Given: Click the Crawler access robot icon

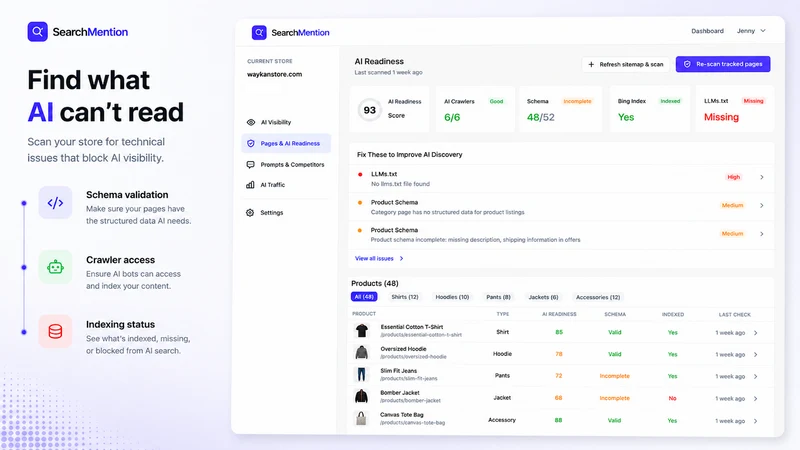Looking at the screenshot, I should point(55,267).
